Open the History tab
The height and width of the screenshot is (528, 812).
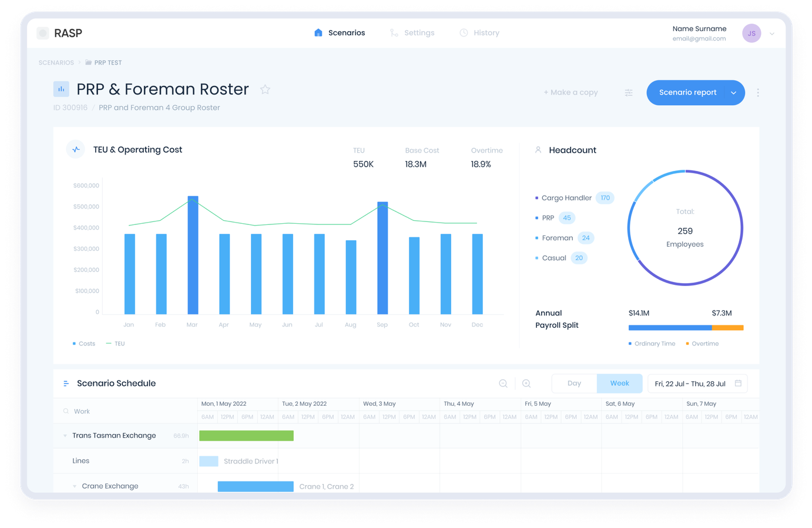(479, 33)
